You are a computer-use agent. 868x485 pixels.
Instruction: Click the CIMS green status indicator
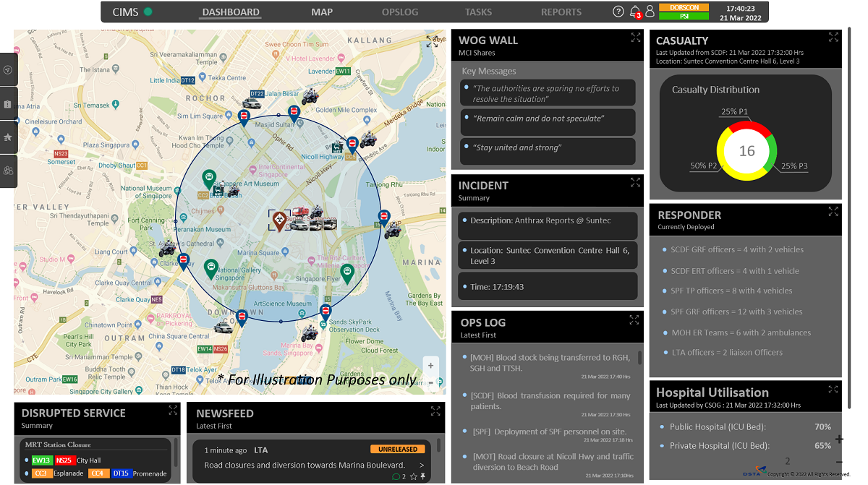pos(148,12)
